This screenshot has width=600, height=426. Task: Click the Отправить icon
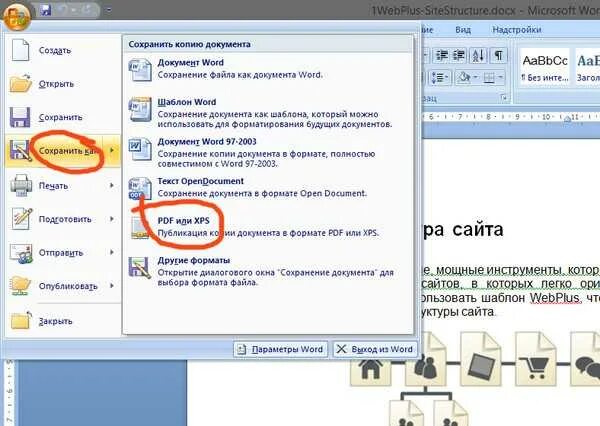point(21,253)
